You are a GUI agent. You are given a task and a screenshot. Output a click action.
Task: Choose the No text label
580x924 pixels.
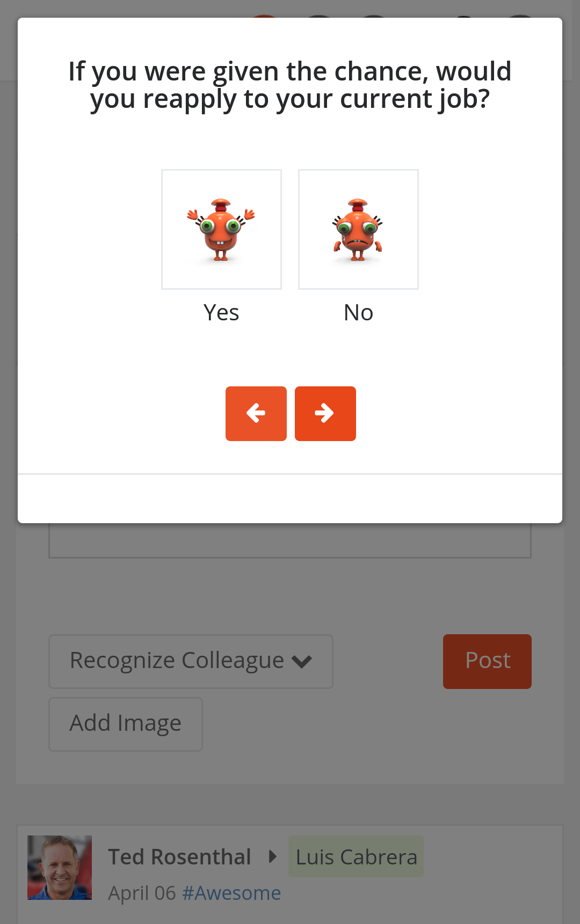(x=358, y=312)
